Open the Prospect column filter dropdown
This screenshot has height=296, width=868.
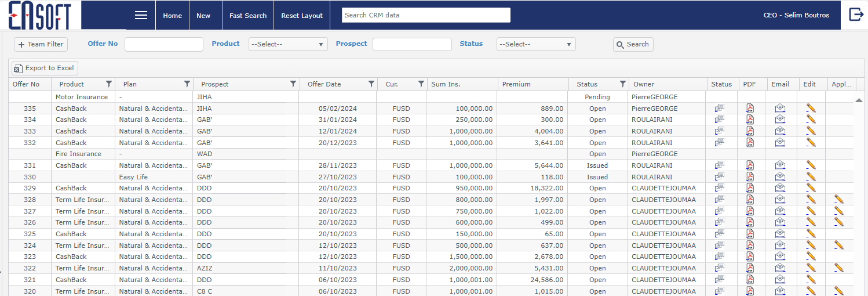coord(293,84)
